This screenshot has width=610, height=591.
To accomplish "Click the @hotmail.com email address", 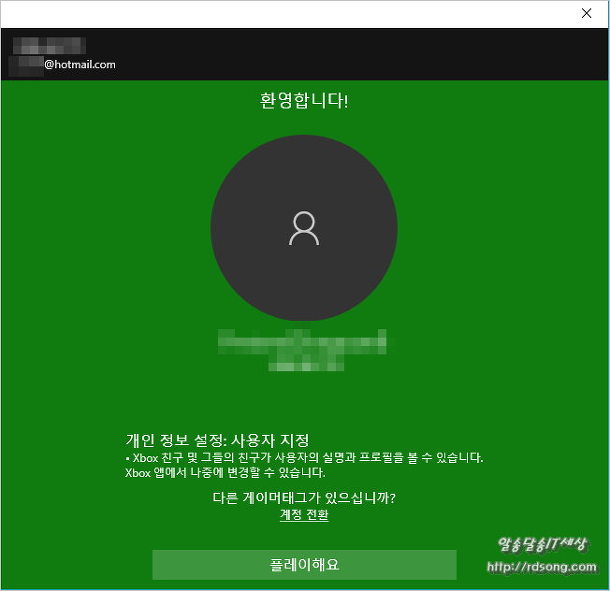I will (x=79, y=64).
